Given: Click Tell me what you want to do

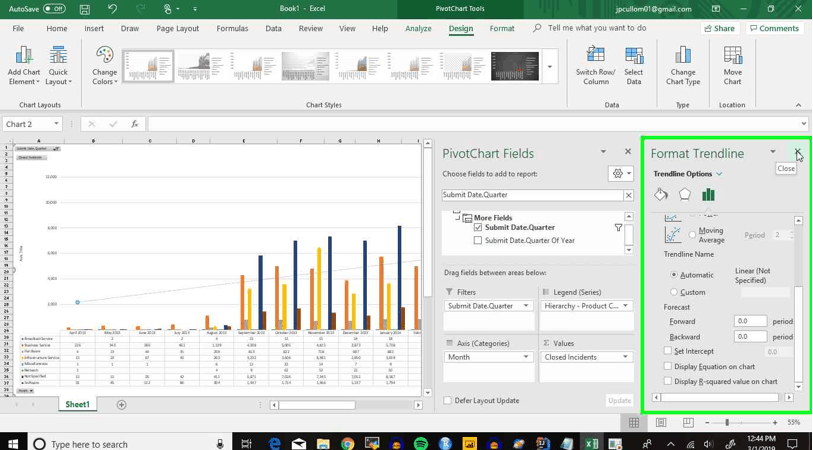Looking at the screenshot, I should pyautogui.click(x=597, y=28).
